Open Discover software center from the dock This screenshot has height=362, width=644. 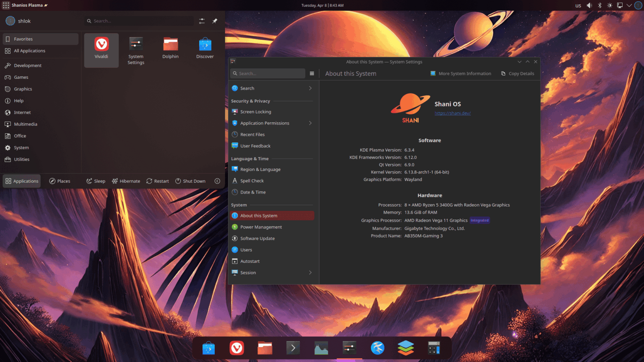pyautogui.click(x=208, y=348)
